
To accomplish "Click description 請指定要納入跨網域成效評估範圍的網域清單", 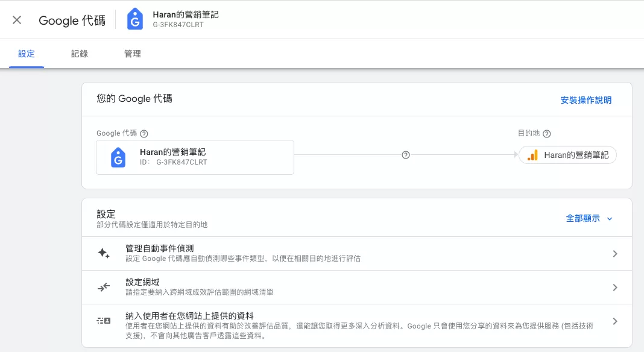I will point(199,292).
